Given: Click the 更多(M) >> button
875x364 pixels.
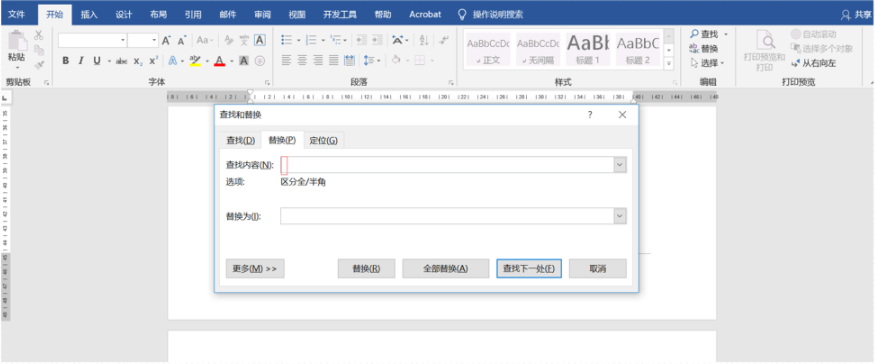Looking at the screenshot, I should [255, 269].
